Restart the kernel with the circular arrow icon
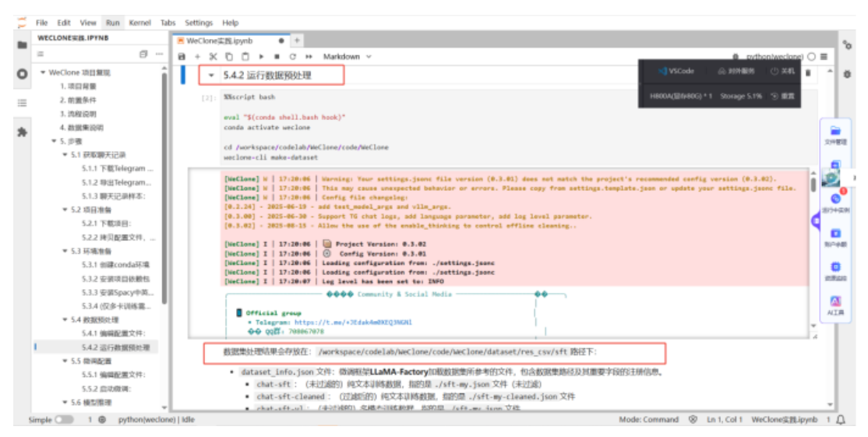The image size is (868, 437). [x=292, y=57]
